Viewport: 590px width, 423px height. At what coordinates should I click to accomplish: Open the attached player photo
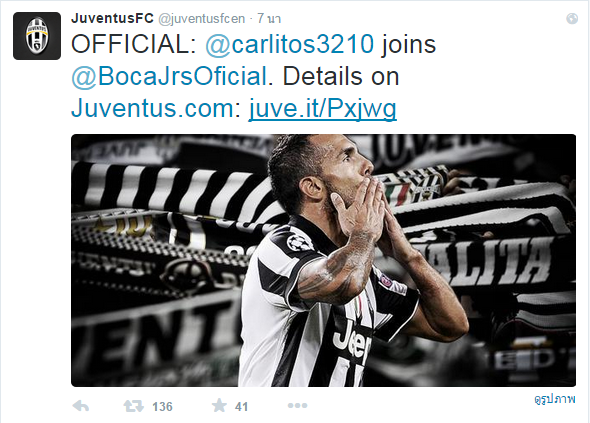[324, 260]
